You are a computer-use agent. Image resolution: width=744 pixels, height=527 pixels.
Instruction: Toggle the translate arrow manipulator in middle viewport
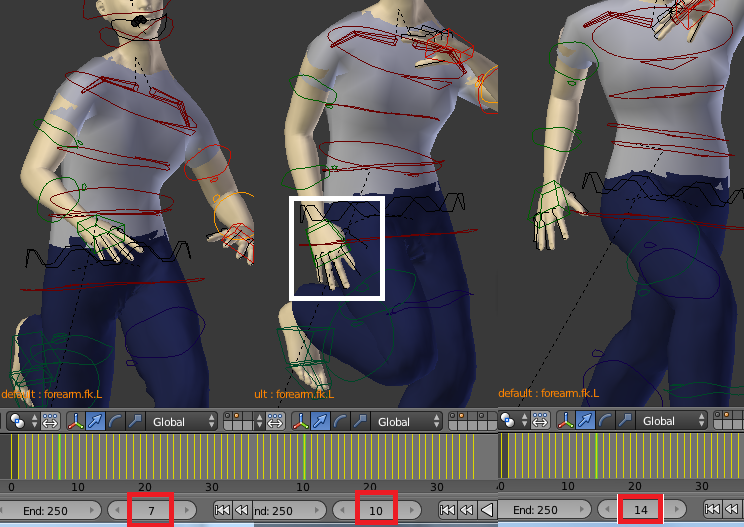[320, 422]
